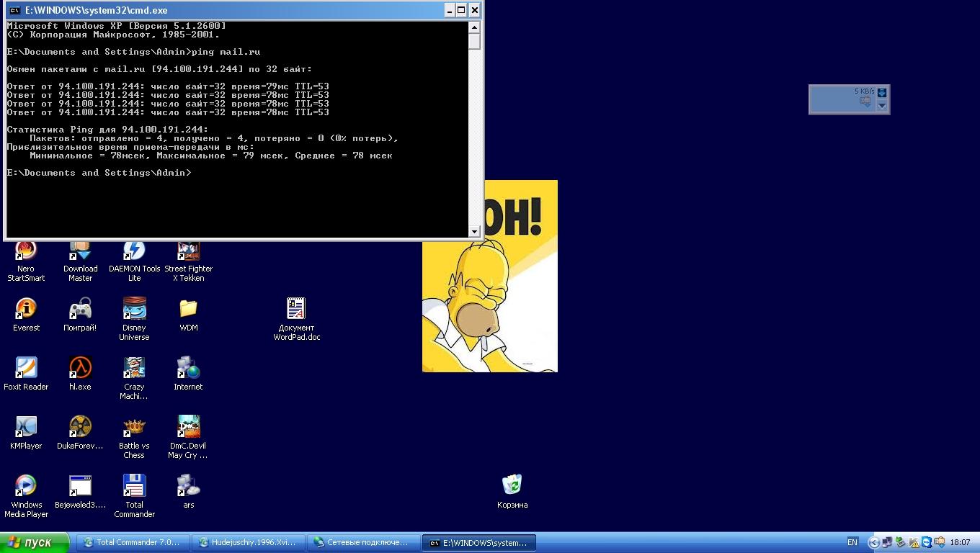Expand the speed widget dropdown triangle
The height and width of the screenshot is (553, 980).
pyautogui.click(x=881, y=105)
